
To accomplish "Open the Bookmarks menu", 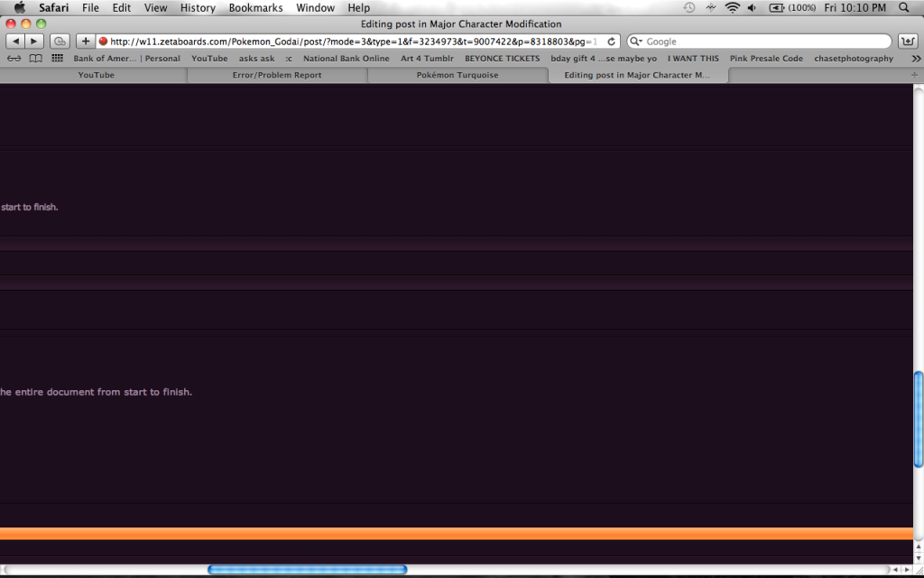I will click(255, 7).
